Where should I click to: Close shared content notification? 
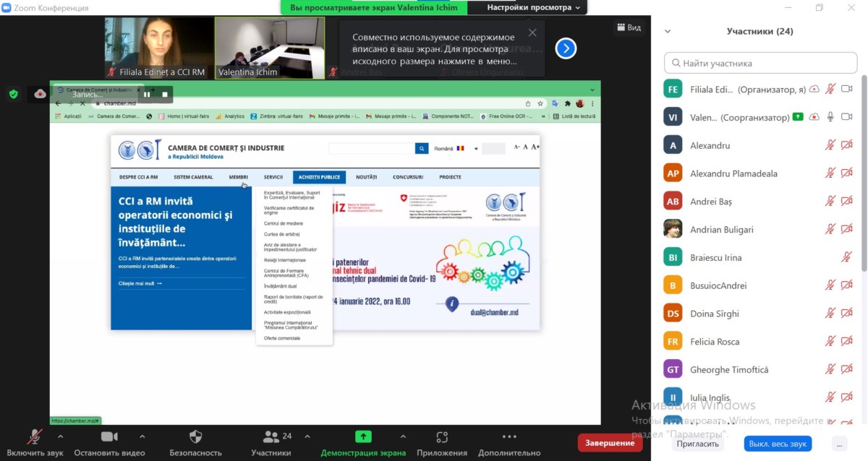(x=532, y=33)
